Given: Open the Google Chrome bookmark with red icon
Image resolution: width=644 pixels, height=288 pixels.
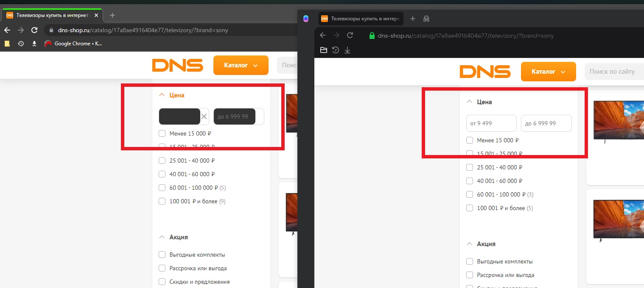Looking at the screenshot, I should (x=73, y=44).
